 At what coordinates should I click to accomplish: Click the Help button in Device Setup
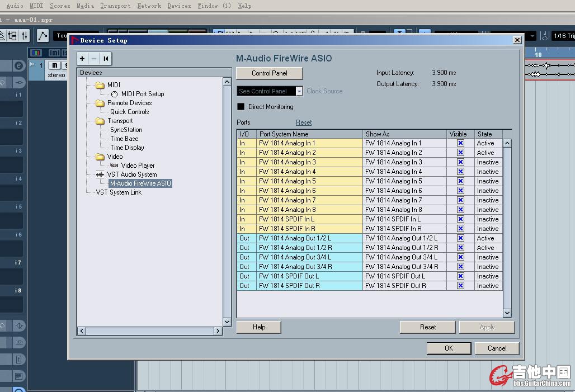(x=259, y=327)
